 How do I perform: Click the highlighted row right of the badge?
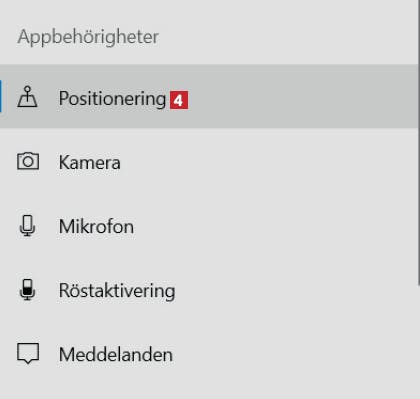tap(302, 96)
